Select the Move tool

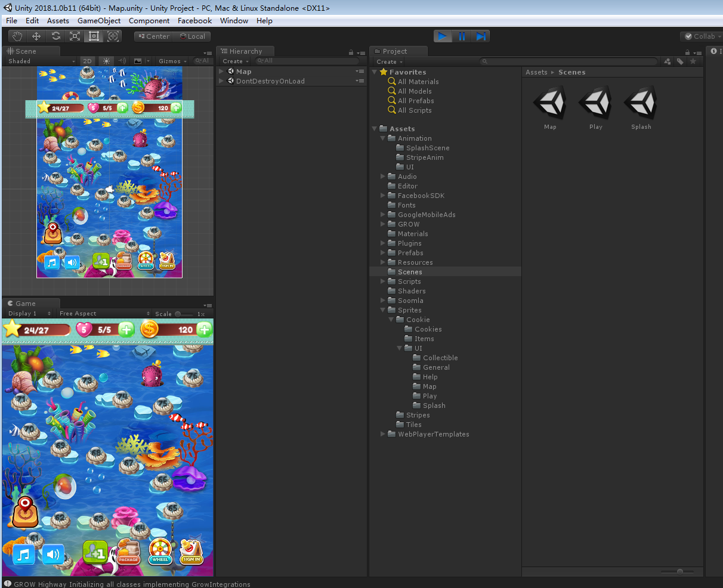(x=36, y=36)
